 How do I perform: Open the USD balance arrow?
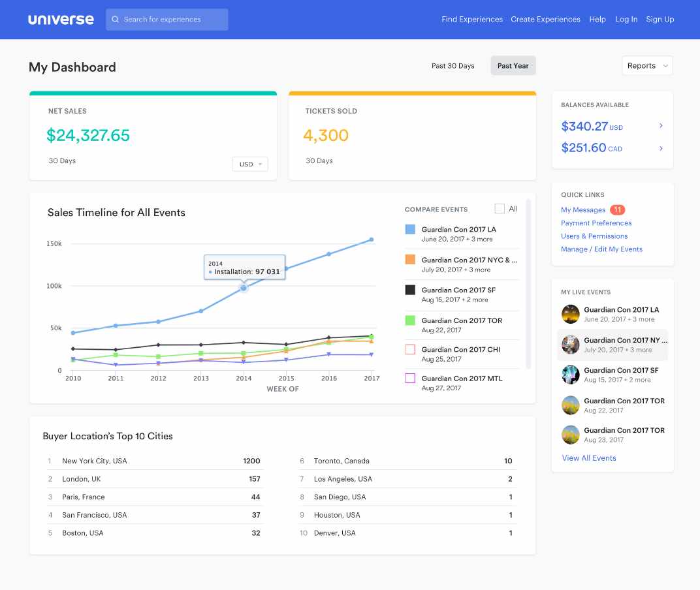coord(661,126)
